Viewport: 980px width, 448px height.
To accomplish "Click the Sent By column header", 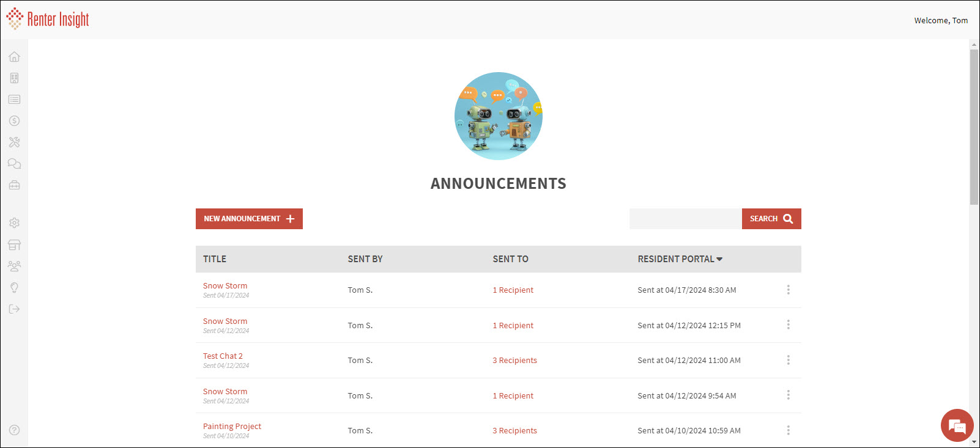I will coord(365,259).
